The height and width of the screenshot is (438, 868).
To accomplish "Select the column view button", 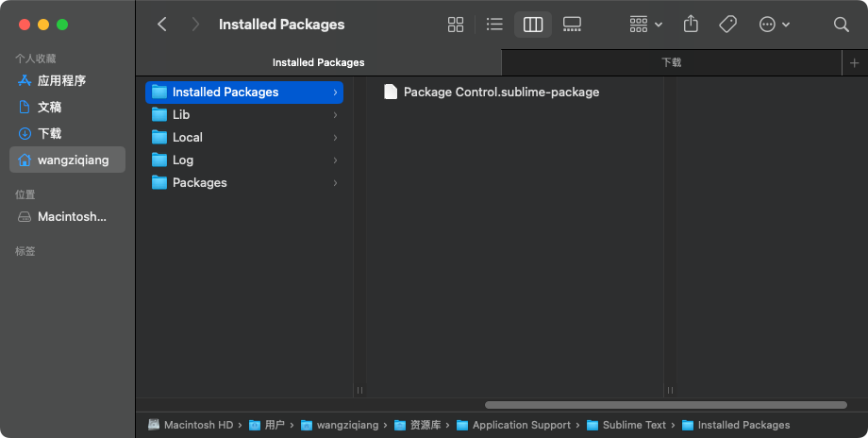I will coord(533,25).
